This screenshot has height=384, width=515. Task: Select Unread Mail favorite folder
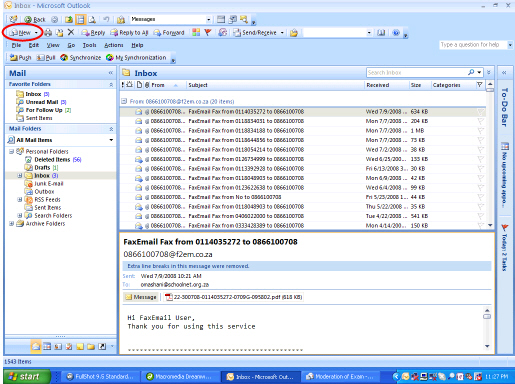(x=42, y=102)
